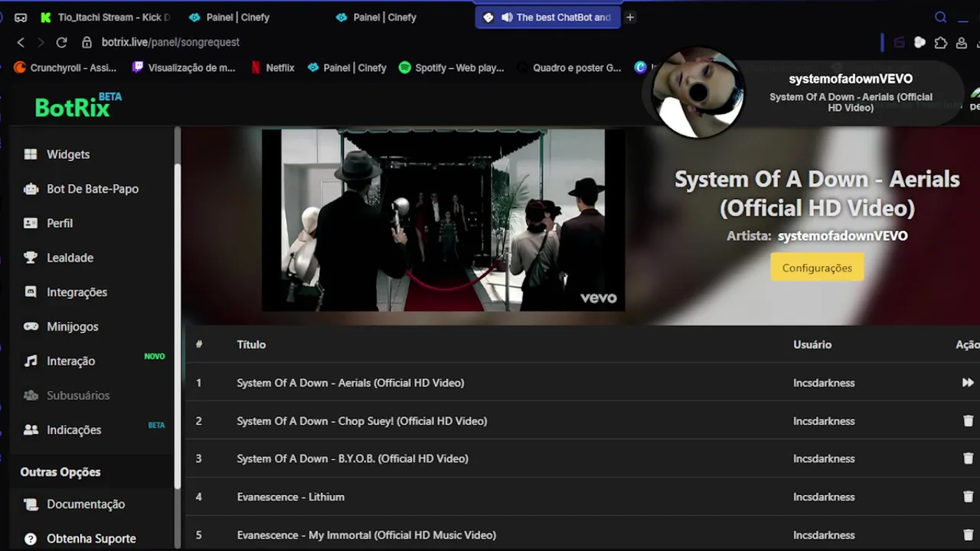Open the Twitch Visualização de m... bookmark
Screen dimensions: 980x551
[x=184, y=67]
